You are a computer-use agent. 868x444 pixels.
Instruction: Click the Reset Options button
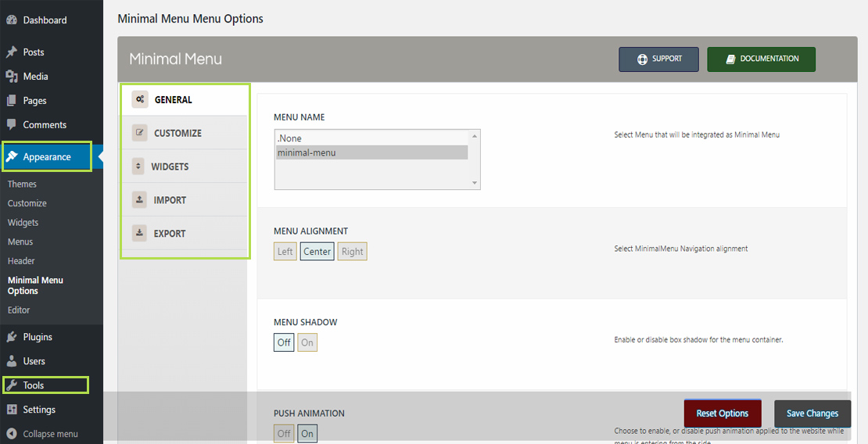(723, 414)
